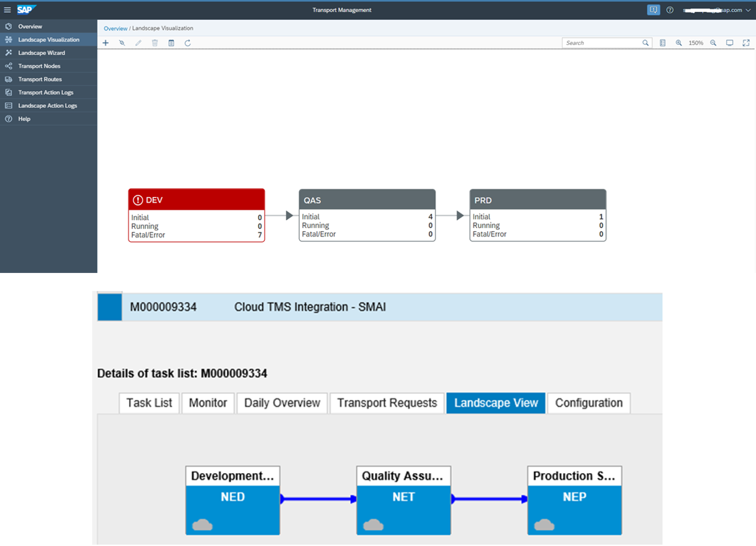Screen dimensions: 756x546
Task: Open the Configuration tab
Action: [588, 403]
